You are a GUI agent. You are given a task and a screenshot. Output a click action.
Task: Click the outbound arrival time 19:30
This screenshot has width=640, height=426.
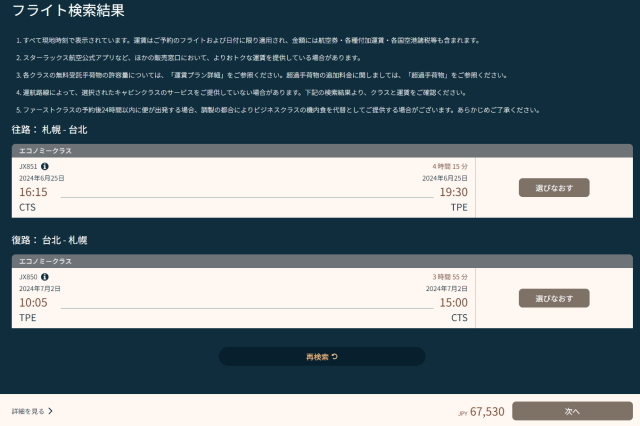[x=453, y=192]
